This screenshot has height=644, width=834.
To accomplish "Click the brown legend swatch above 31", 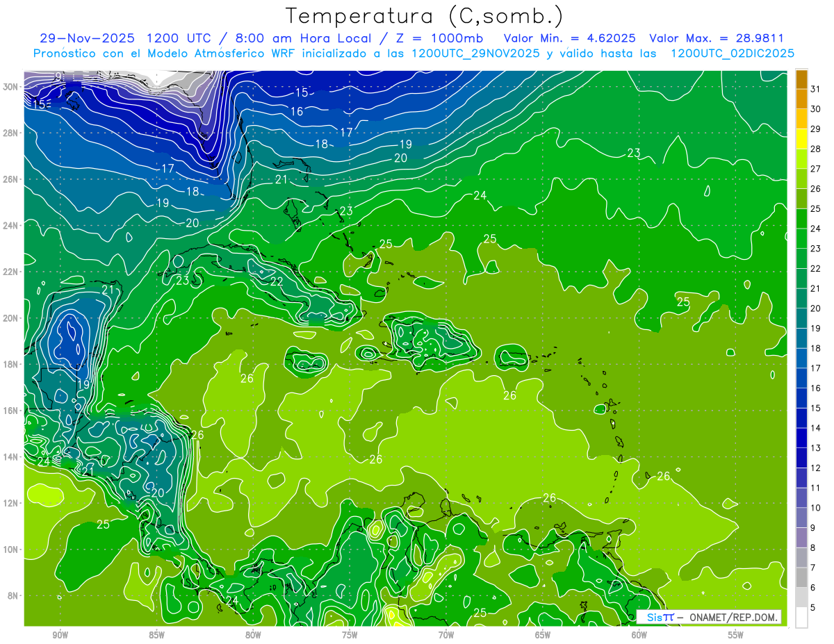I will coord(801,79).
